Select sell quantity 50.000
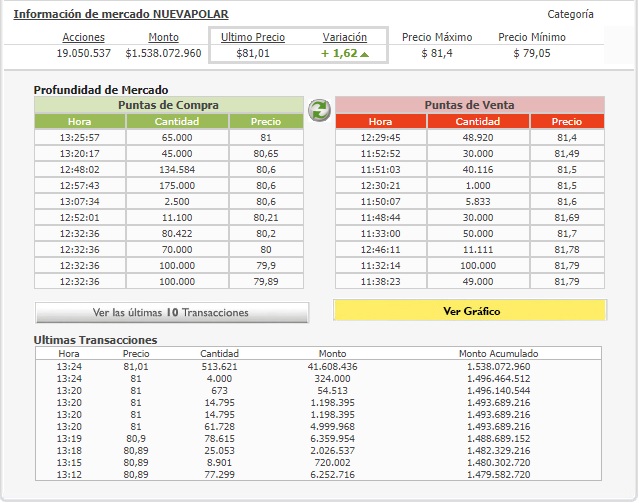 (478, 234)
